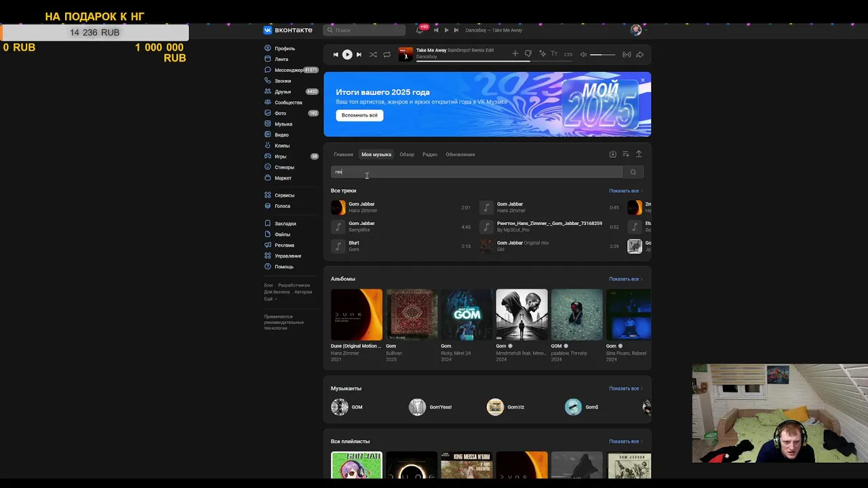The image size is (868, 488).
Task: Create a new playlist icon
Action: [x=626, y=155]
